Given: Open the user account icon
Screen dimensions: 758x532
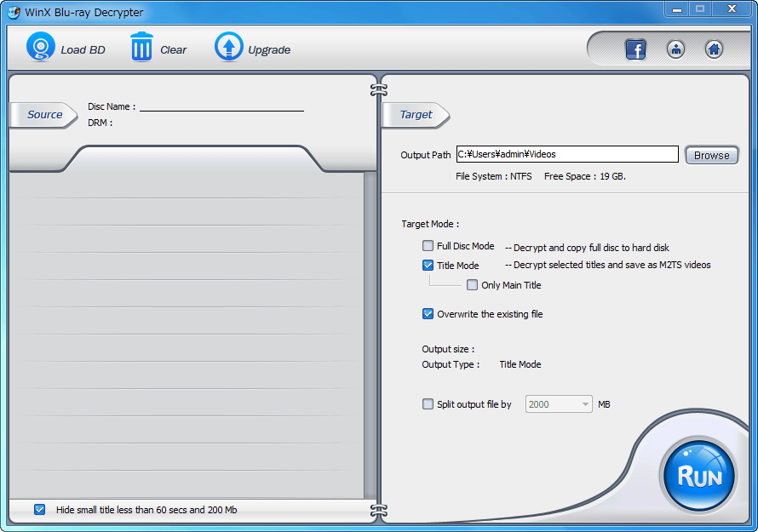Looking at the screenshot, I should (x=675, y=49).
